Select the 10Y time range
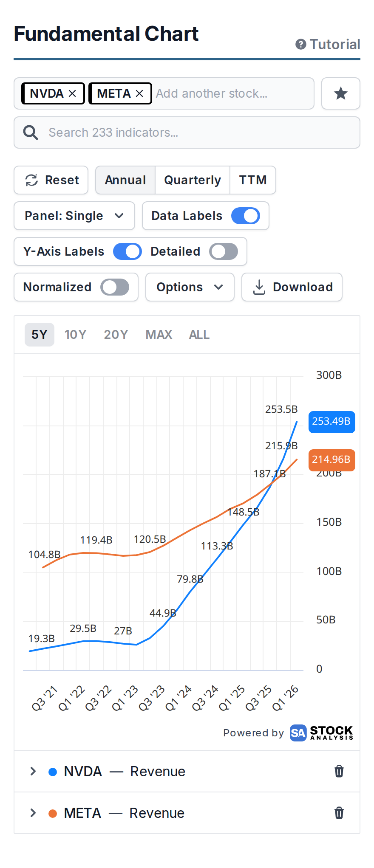374x868 pixels. tap(76, 335)
